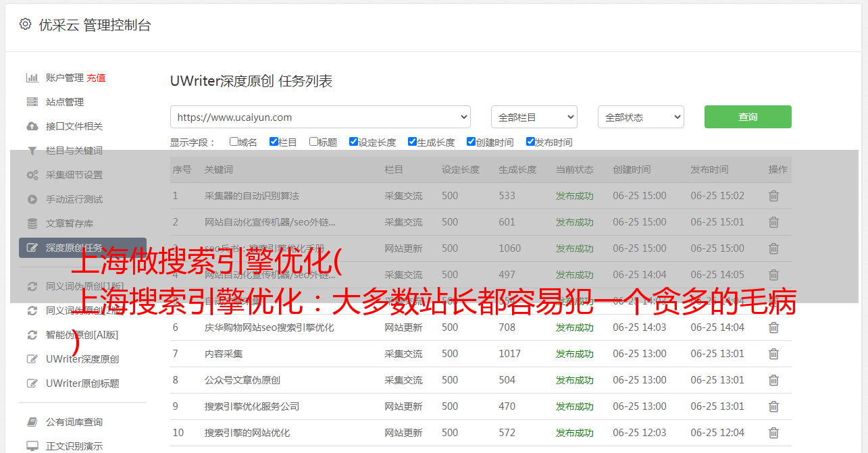Screen dimensions: 868x453
Task: Click 网站更新 in the 搜索引擎优化服务公司 row
Action: coord(403,406)
